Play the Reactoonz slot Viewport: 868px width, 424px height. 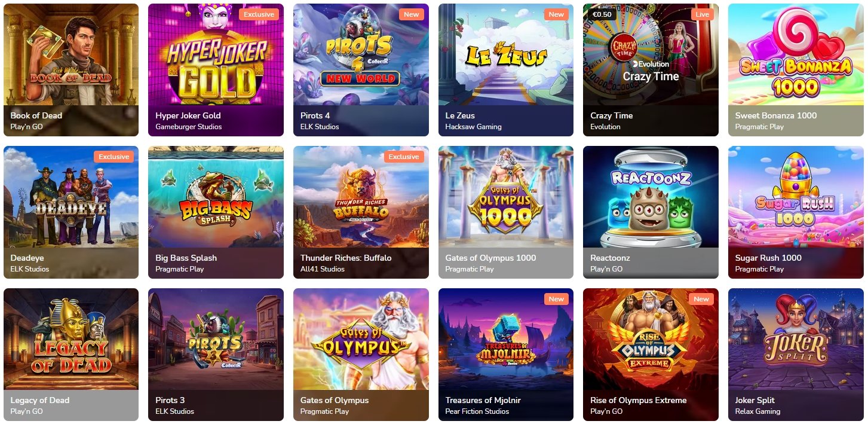[x=651, y=212]
